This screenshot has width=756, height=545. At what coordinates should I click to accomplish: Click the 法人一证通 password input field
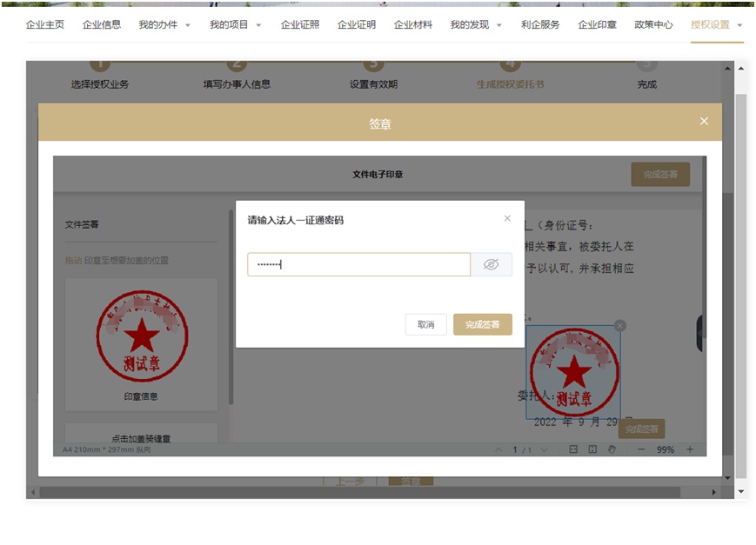click(358, 265)
